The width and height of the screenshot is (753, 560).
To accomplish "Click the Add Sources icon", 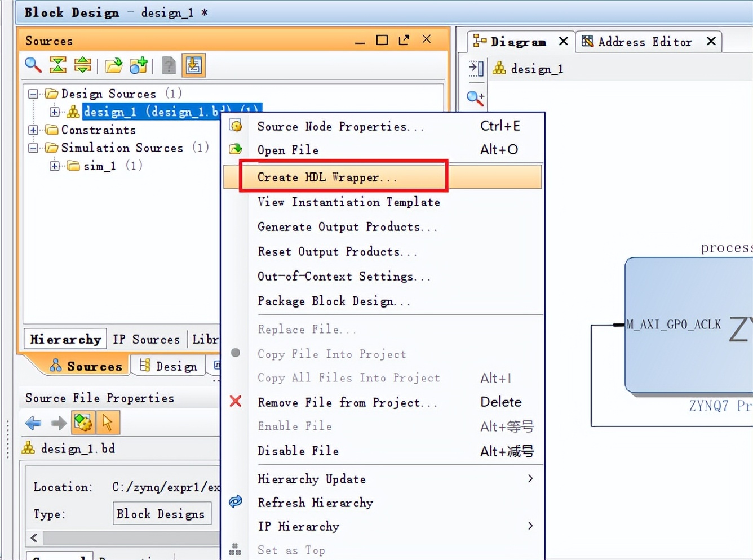I will 138,65.
